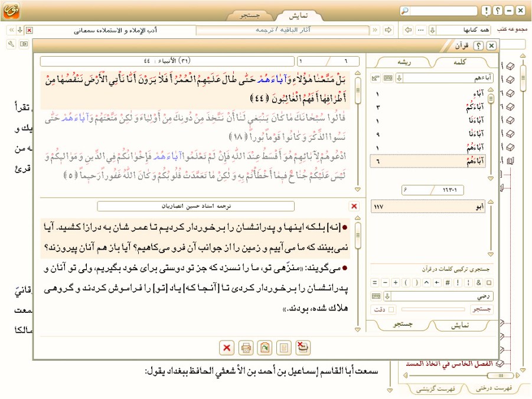
Task: Click the double chevron left of document tabs
Action: point(12,30)
